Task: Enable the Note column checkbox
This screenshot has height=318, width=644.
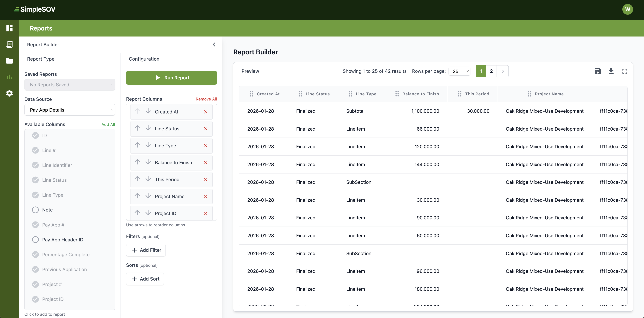Action: click(36, 210)
